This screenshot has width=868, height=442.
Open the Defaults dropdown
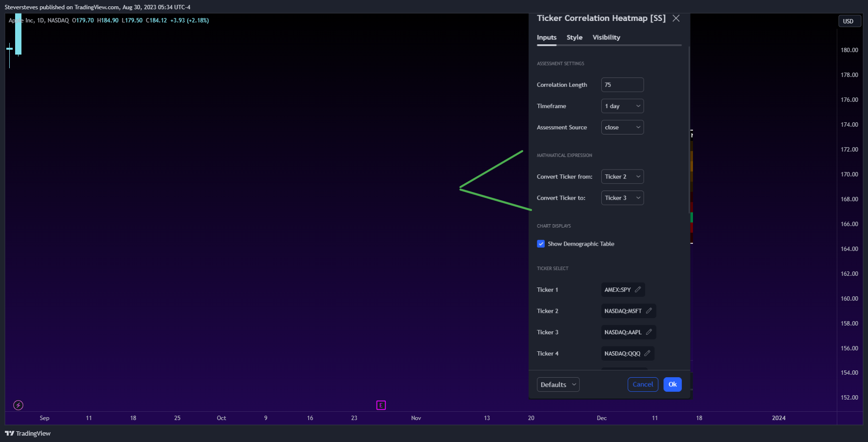[x=558, y=384]
